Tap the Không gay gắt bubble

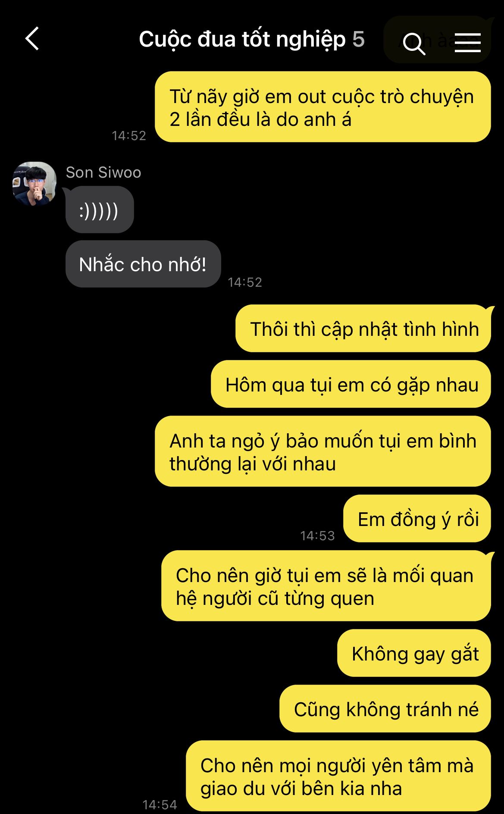point(414,653)
